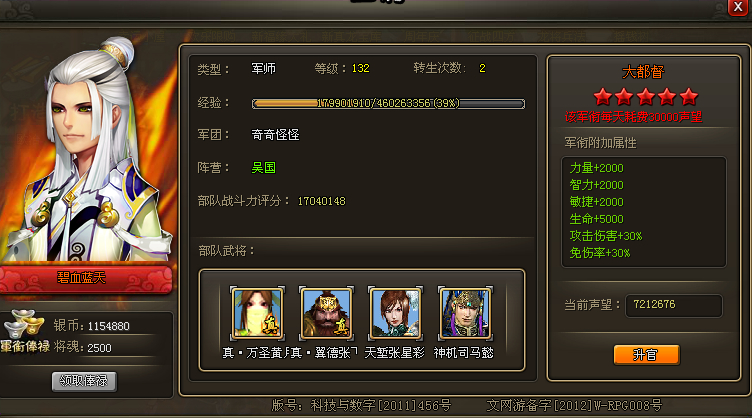
Task: Choose the 神机司马懿 general portrait
Action: [465, 313]
